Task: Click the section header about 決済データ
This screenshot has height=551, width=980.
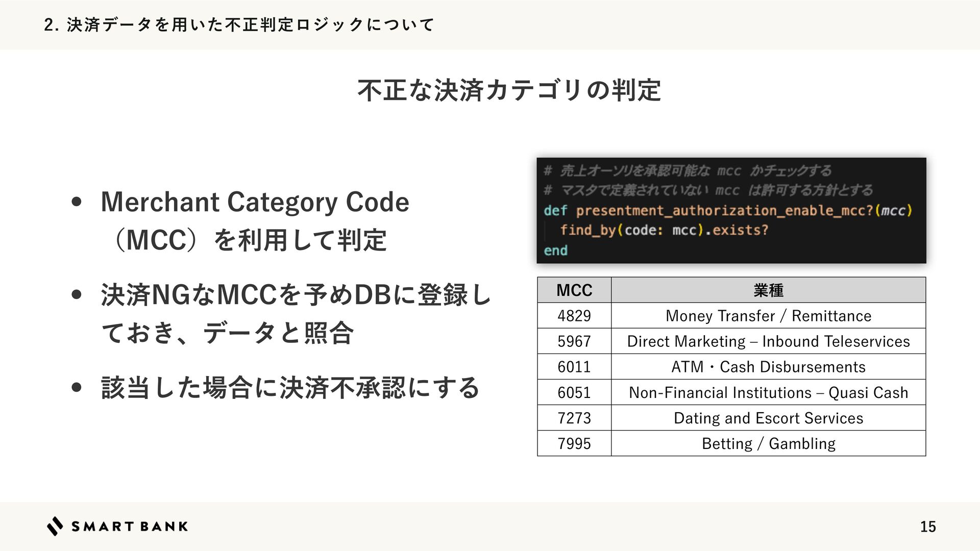Action: pos(239,24)
